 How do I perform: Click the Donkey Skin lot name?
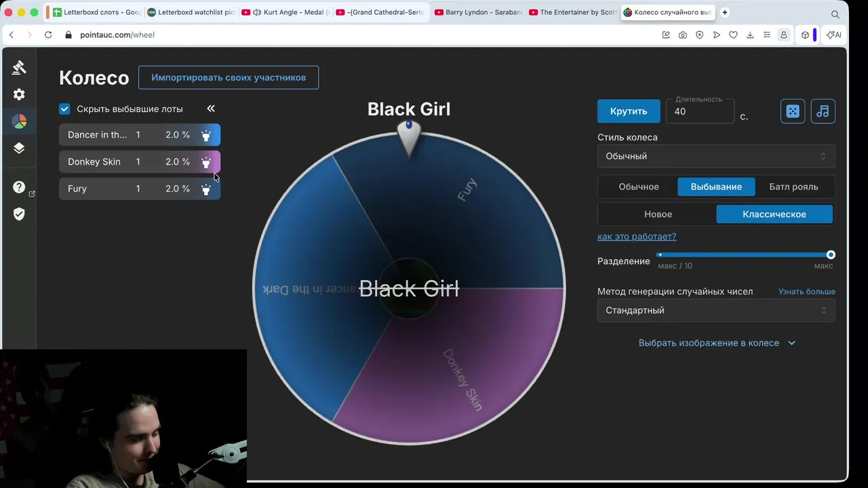click(94, 162)
